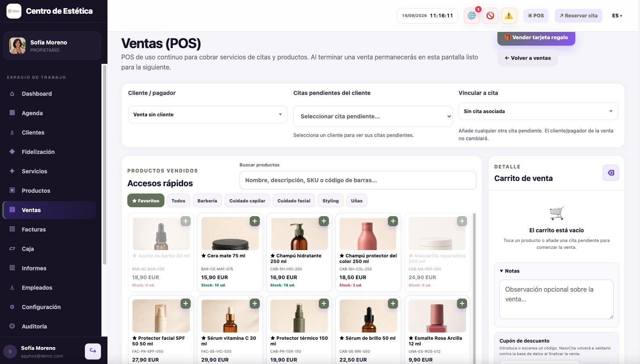Click Reservar cita button
The image size is (640, 364).
579,16
